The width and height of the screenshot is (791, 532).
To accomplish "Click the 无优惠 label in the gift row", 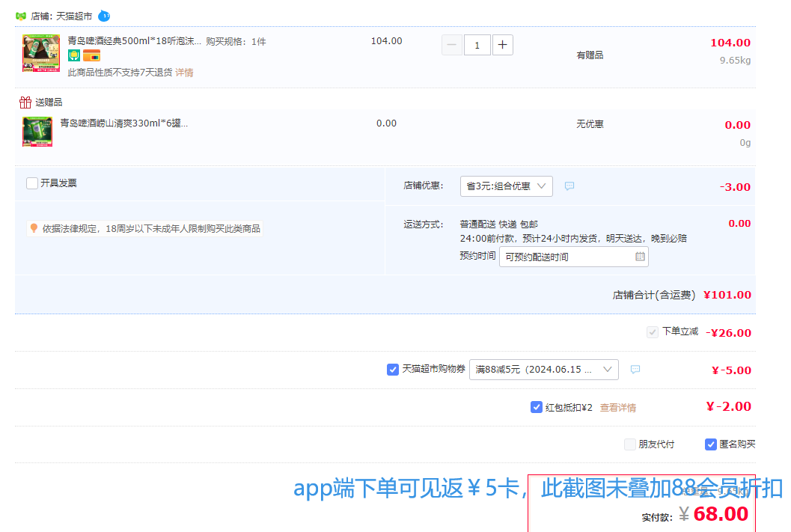I will 590,124.
